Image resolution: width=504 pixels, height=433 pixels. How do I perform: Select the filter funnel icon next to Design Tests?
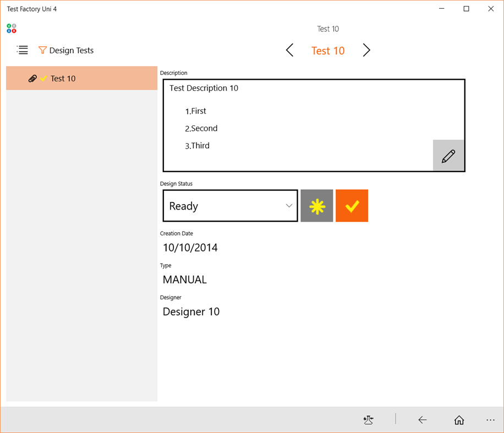pos(42,50)
